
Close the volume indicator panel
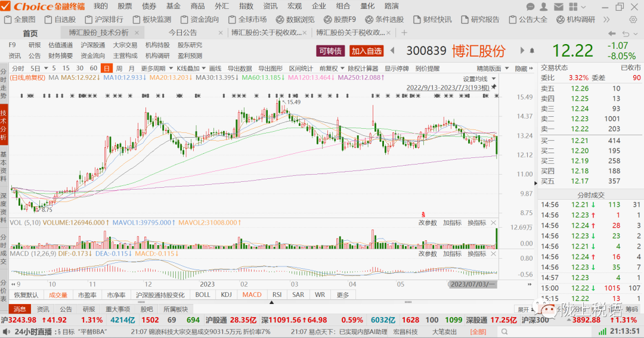click(493, 222)
